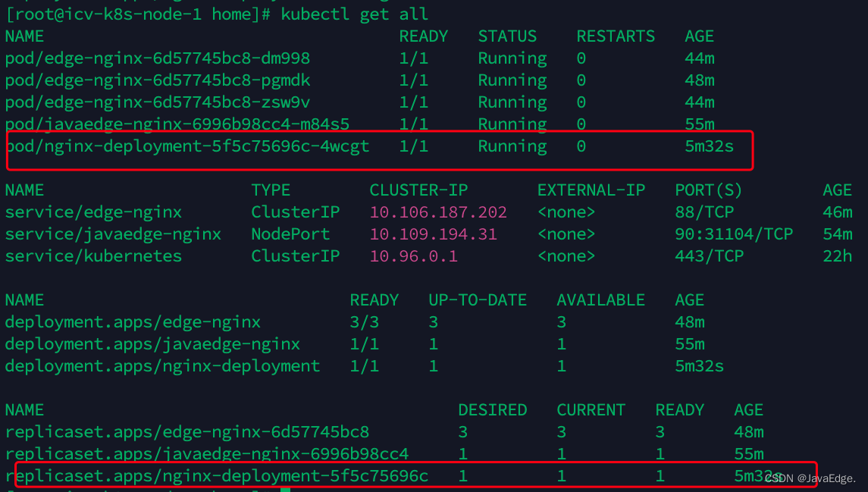This screenshot has height=492, width=868.
Task: Click deployment.apps/nginx-deployment entry
Action: [161, 365]
